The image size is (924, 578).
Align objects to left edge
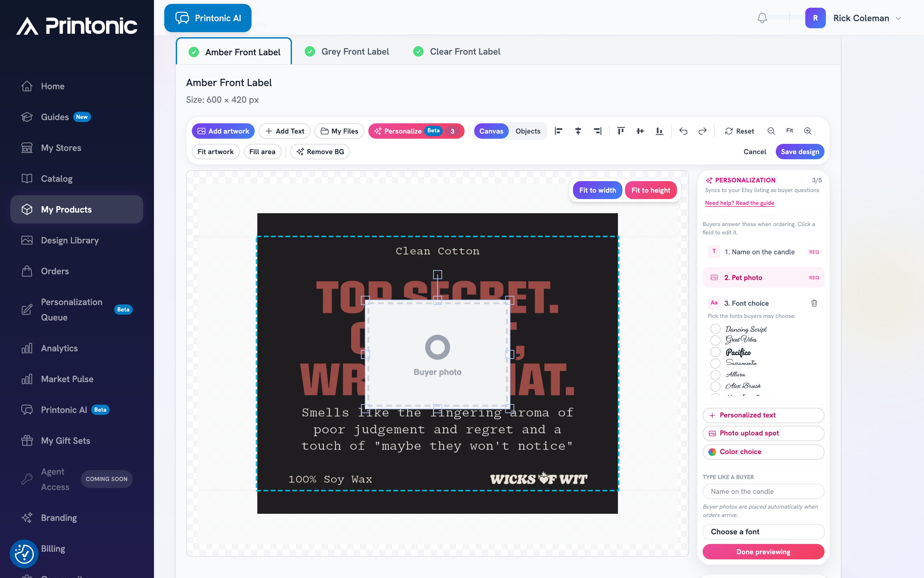tap(558, 131)
